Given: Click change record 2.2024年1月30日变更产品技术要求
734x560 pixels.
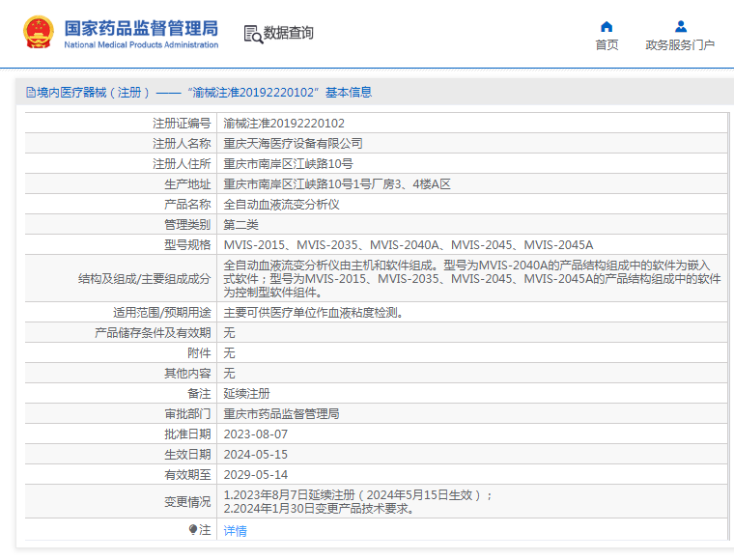Looking at the screenshot, I should tap(320, 509).
